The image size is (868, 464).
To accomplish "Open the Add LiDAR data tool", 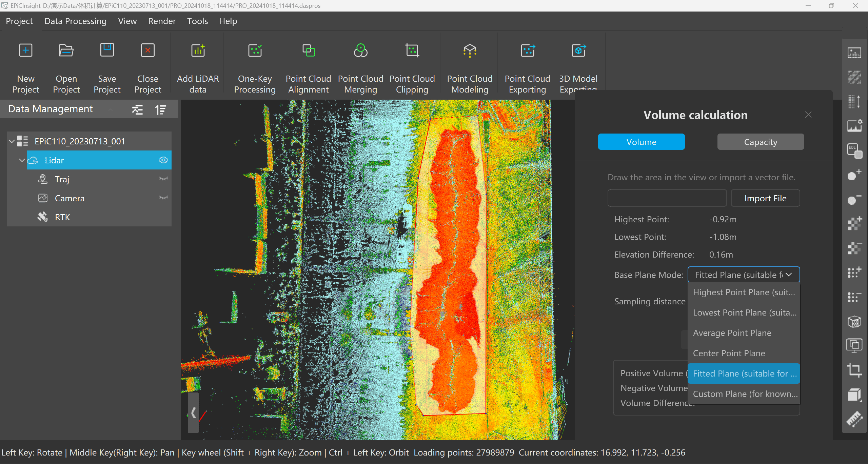I will coord(198,51).
